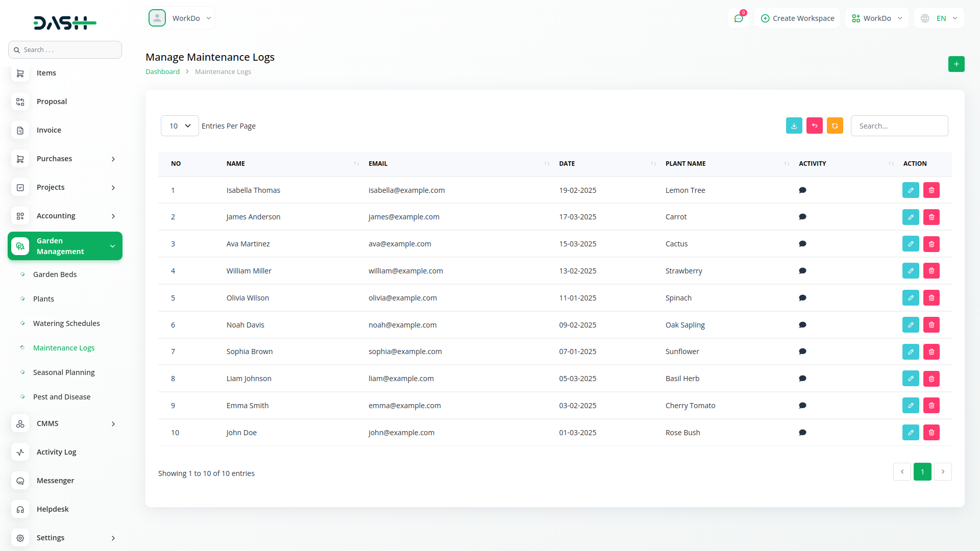Screen dimensions: 980x551
Task: Delete the James Anderson log entry
Action: click(931, 217)
